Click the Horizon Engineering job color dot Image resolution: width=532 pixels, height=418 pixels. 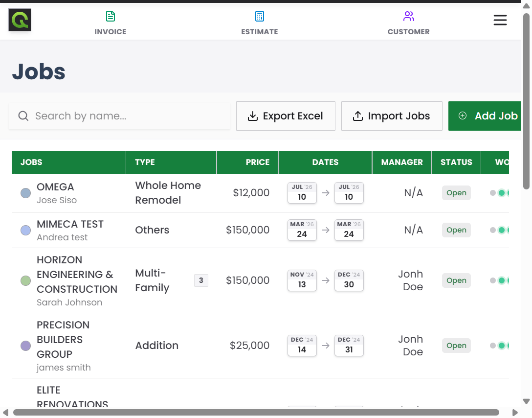tap(26, 280)
